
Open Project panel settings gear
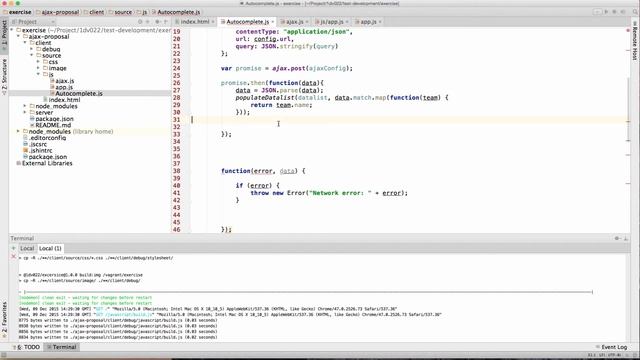point(158,22)
